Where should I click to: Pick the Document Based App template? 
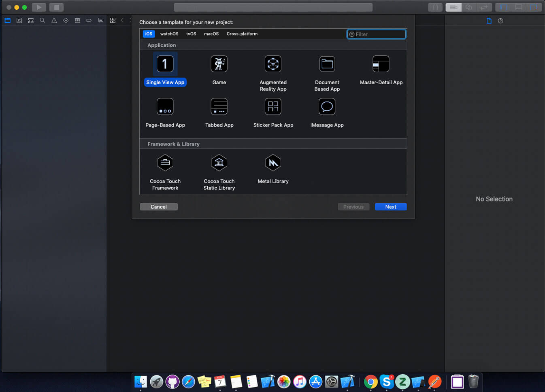pyautogui.click(x=327, y=64)
